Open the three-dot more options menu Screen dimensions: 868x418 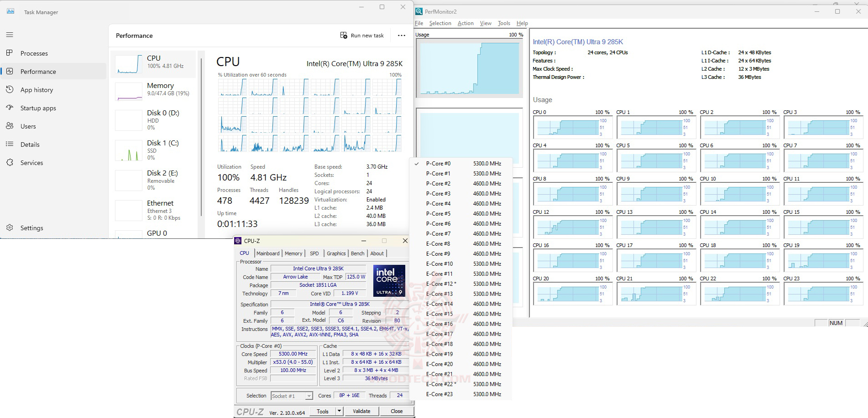click(402, 36)
